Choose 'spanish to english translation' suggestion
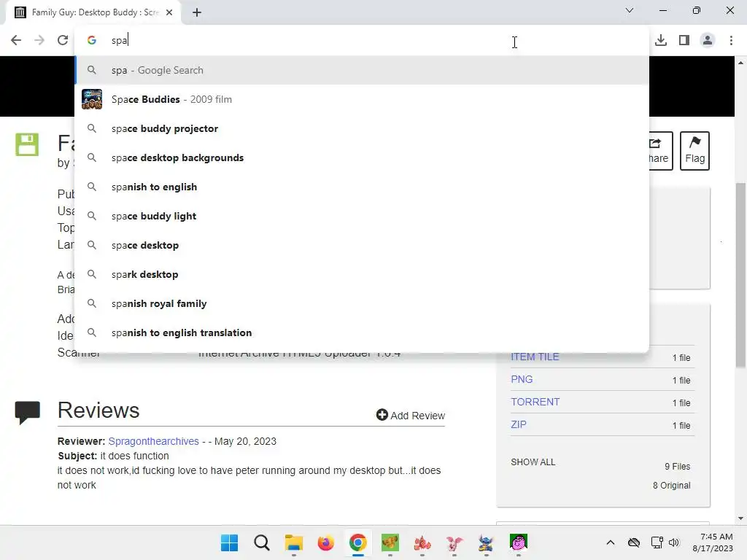Image resolution: width=747 pixels, height=560 pixels. click(362, 332)
